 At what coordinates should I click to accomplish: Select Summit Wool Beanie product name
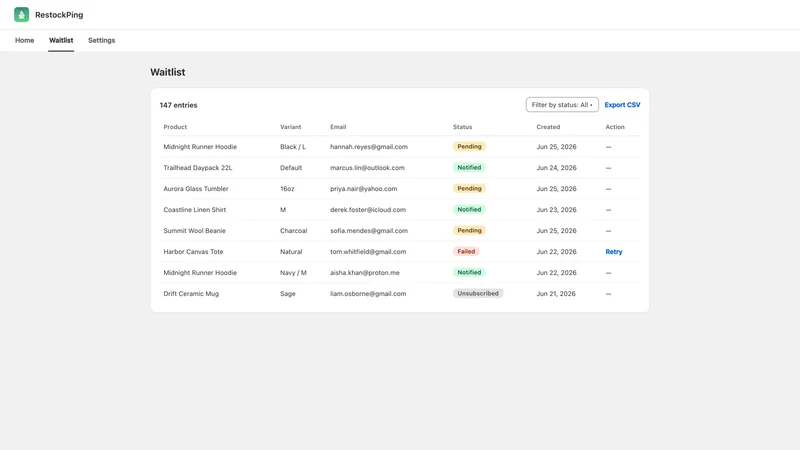[194, 231]
